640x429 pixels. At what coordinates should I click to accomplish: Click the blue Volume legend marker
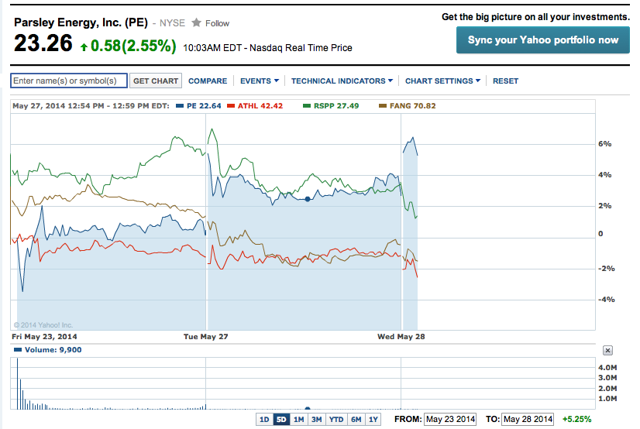[18, 350]
